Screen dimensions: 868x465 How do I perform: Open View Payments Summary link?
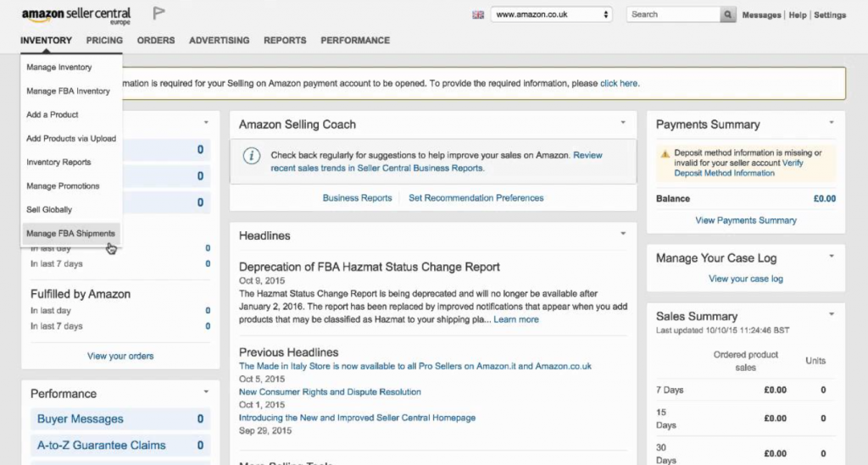click(x=746, y=220)
